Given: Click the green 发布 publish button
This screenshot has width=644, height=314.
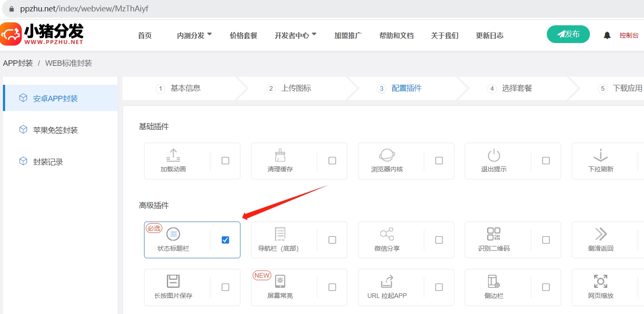Looking at the screenshot, I should (x=568, y=34).
